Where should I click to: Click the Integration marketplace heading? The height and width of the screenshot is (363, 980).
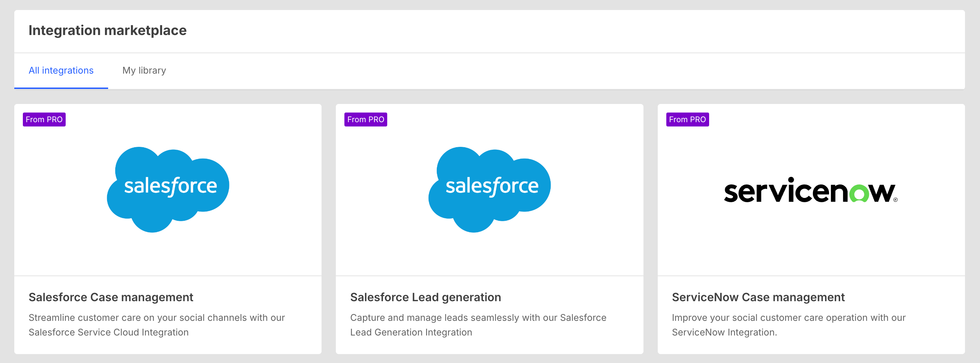[108, 30]
